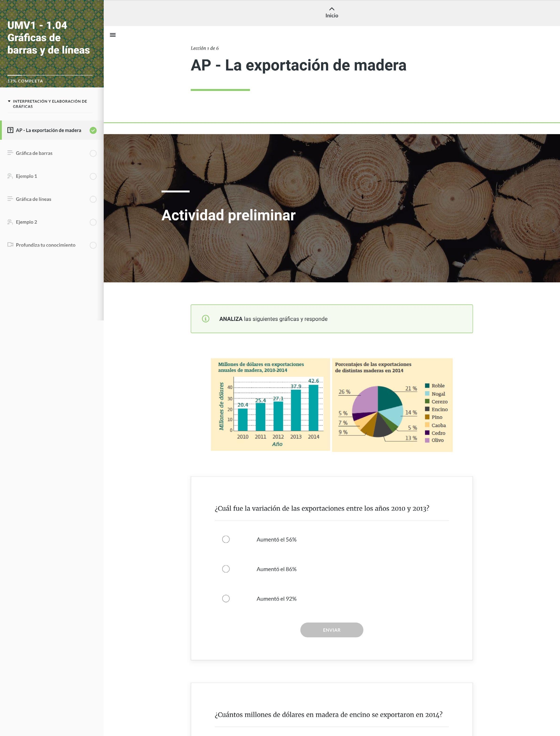Screen dimensions: 560x736
Task: Click the bar chart of wood exports
Action: (270, 404)
